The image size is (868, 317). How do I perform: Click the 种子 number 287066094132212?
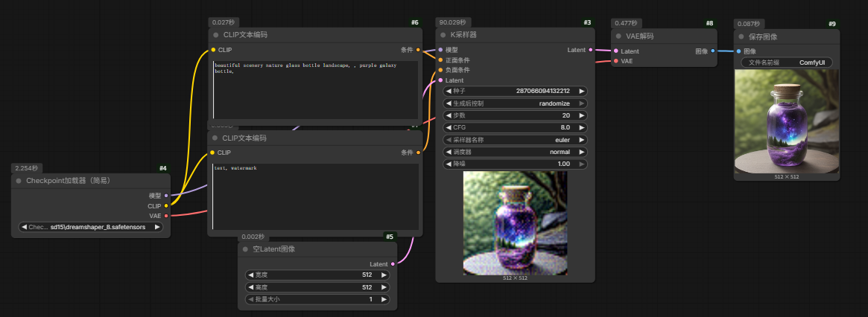tap(542, 92)
